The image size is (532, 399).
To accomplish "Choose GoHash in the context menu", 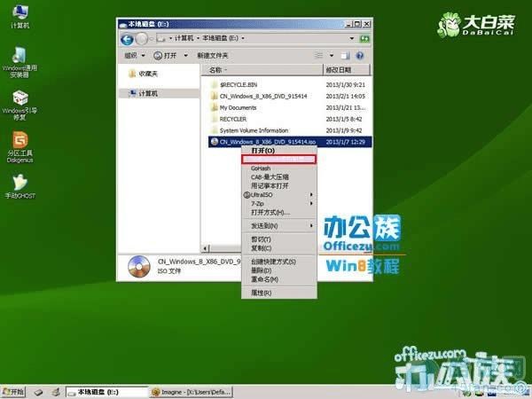I will (x=279, y=168).
